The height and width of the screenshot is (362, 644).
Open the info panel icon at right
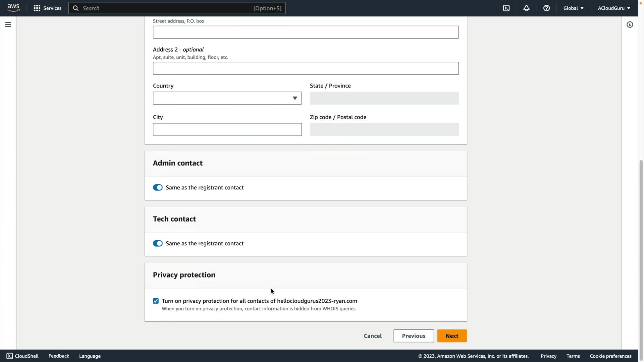(630, 24)
